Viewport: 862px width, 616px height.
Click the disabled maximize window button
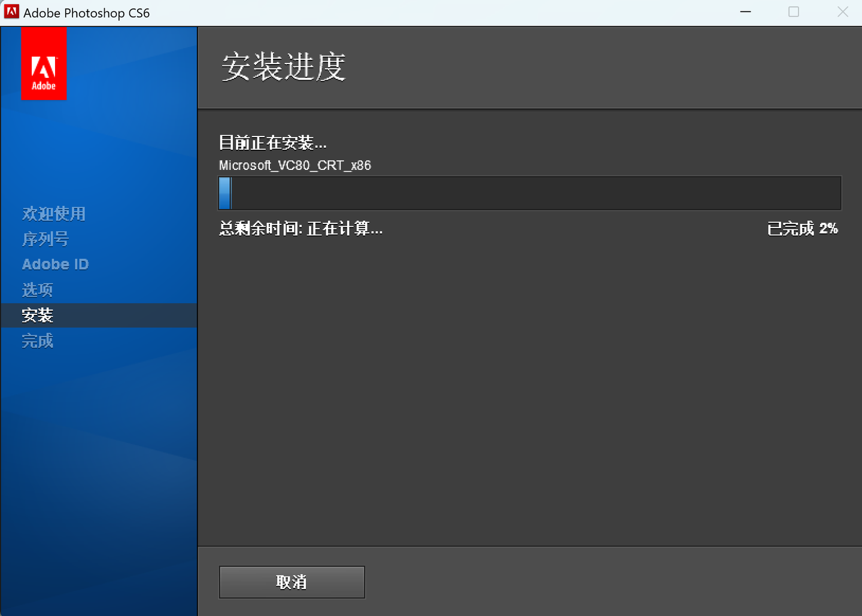tap(794, 12)
